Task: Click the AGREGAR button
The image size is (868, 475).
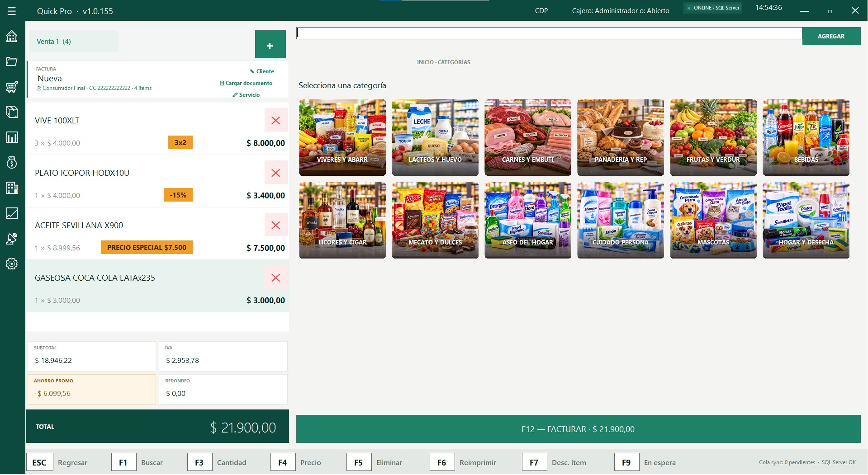Action: coord(831,36)
